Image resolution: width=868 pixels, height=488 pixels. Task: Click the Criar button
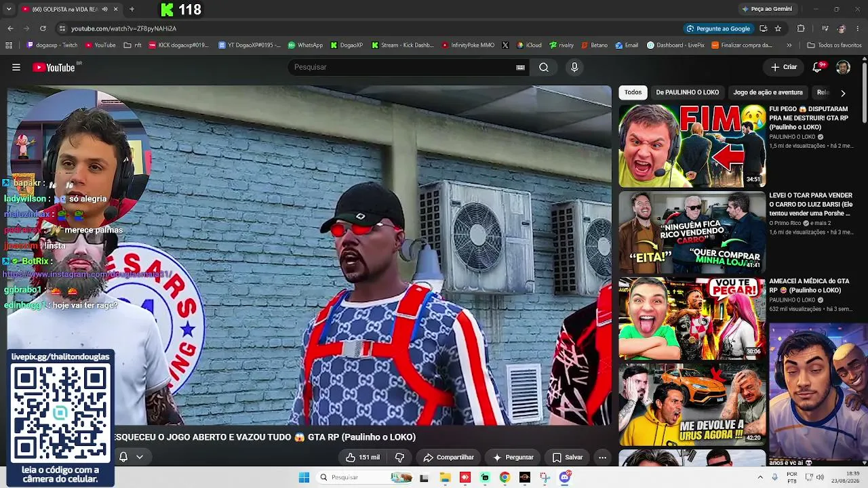[784, 67]
